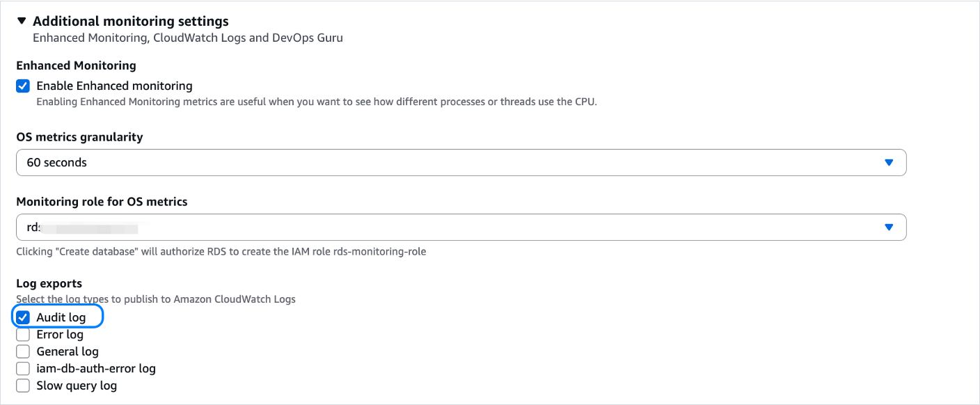Click the "Log exports" section heading
980x405 pixels.
49,283
